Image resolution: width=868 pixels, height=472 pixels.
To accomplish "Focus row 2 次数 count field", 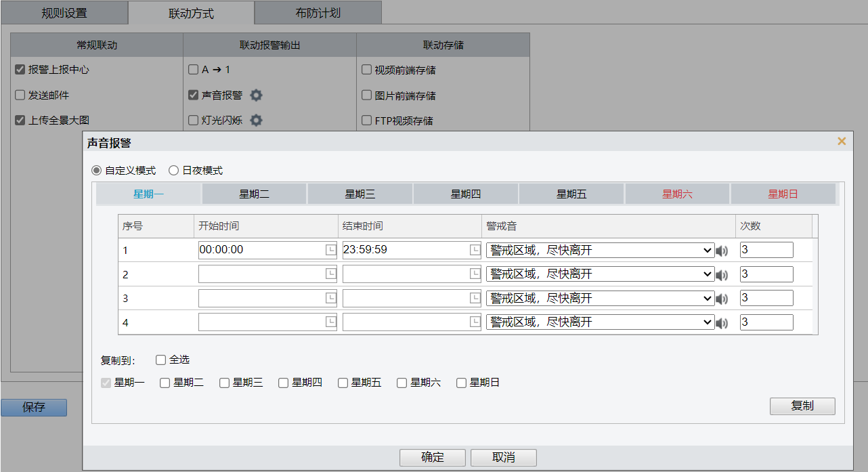I will point(766,274).
